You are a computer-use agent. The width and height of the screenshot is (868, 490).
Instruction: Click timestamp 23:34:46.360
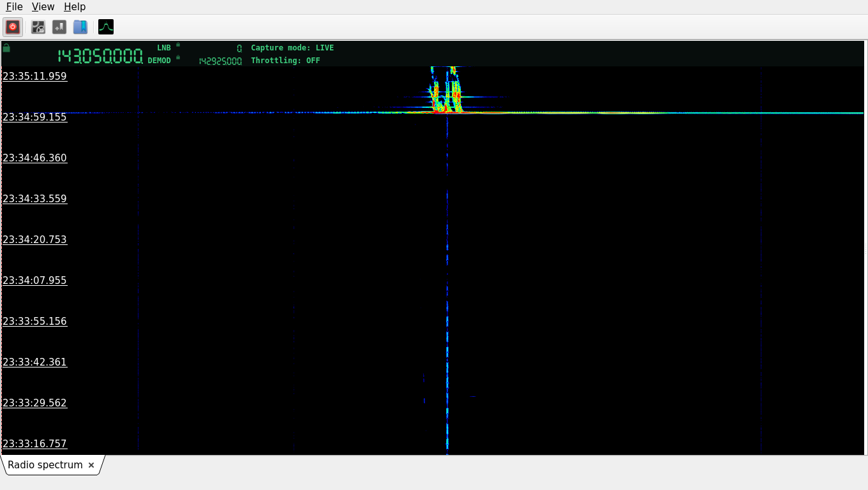(35, 158)
